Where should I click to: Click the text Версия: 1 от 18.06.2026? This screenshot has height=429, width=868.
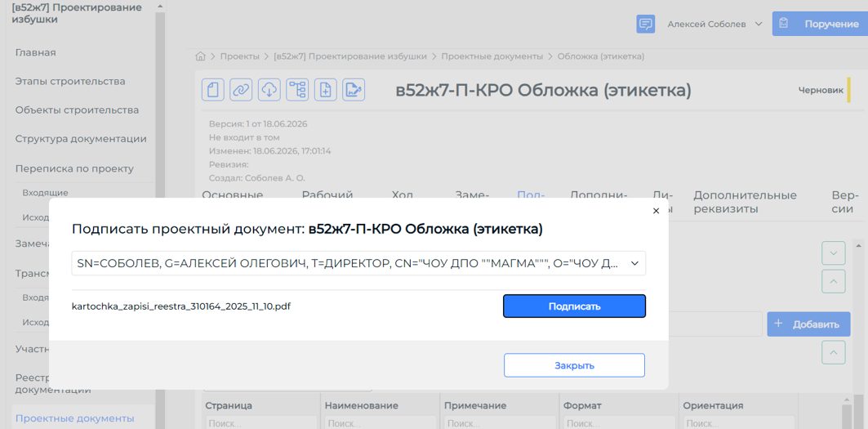(x=258, y=124)
